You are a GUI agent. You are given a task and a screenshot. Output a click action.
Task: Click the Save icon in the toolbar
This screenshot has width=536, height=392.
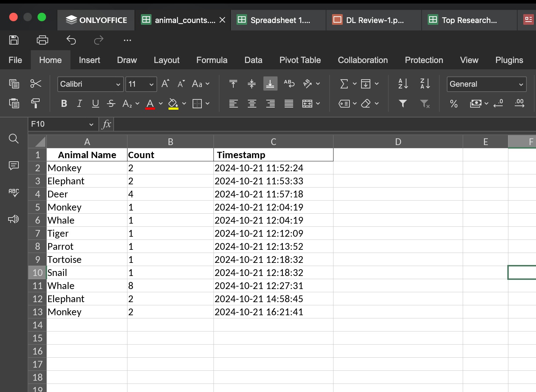(14, 40)
